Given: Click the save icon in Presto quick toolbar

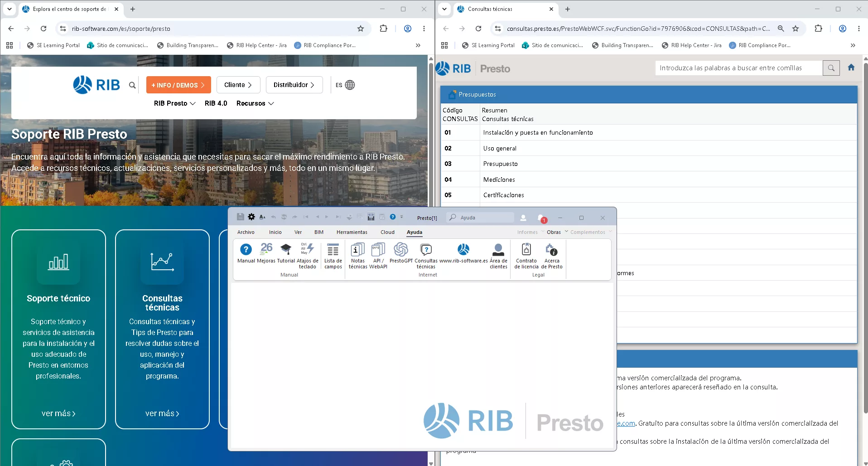Looking at the screenshot, I should (x=241, y=217).
